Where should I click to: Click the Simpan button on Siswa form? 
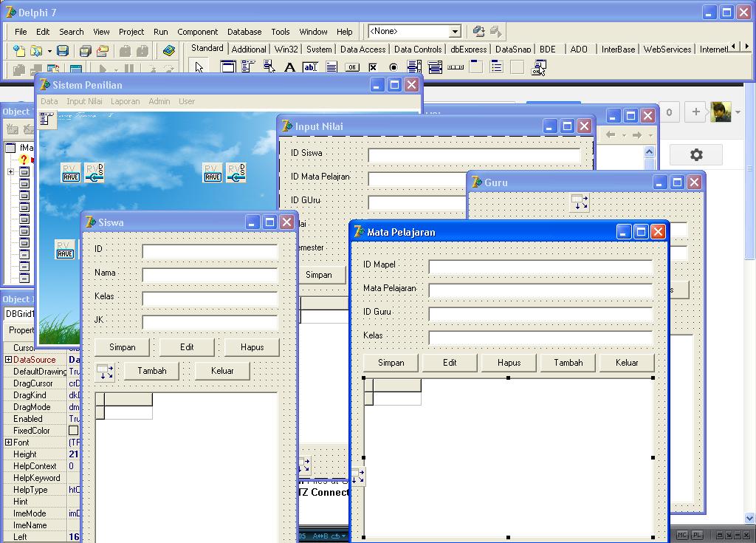[x=121, y=346]
